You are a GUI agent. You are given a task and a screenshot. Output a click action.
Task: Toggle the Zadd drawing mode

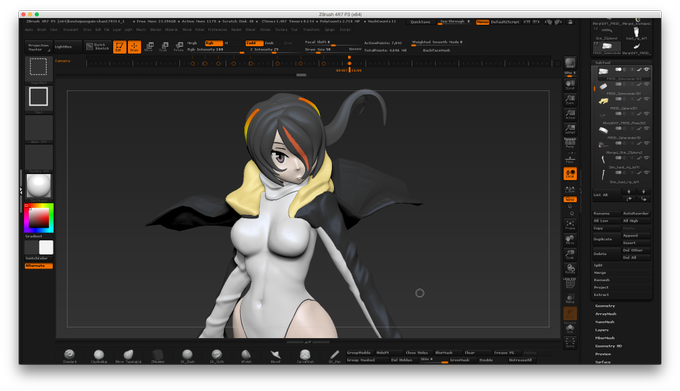point(254,43)
